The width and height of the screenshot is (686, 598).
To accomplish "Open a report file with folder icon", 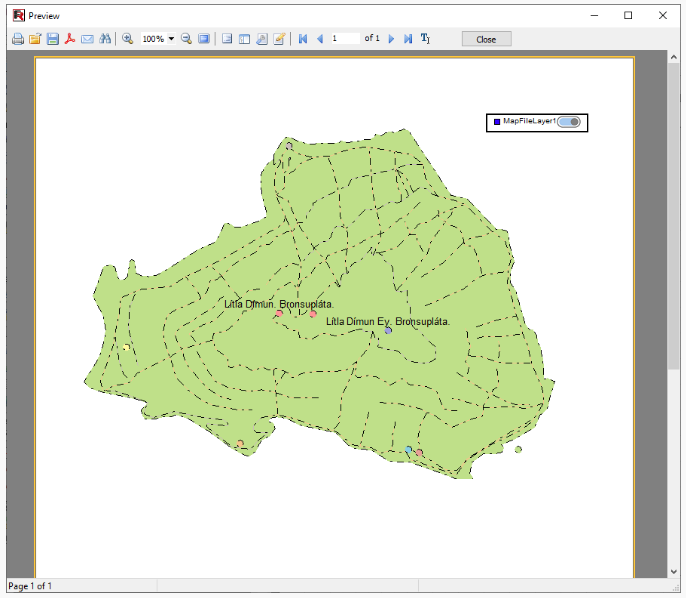I will [x=35, y=39].
